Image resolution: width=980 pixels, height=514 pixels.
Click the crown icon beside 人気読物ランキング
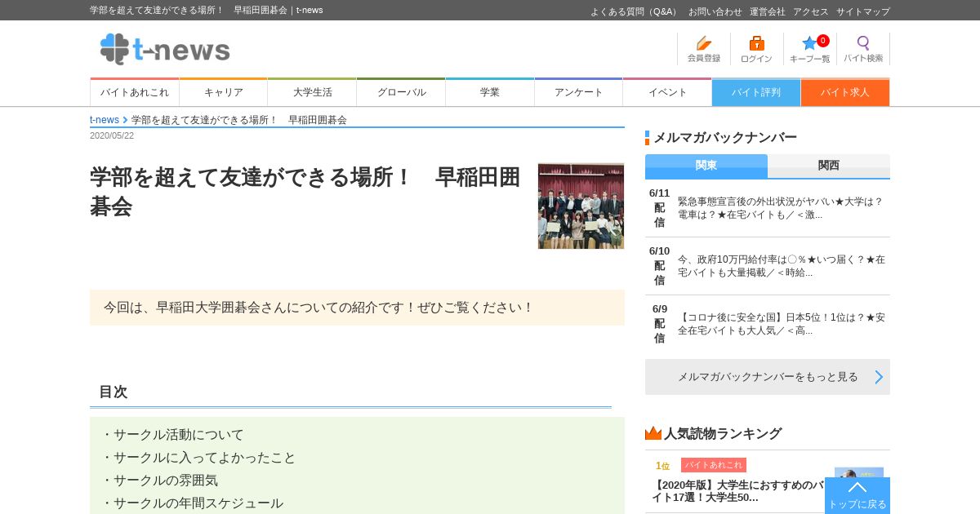[653, 433]
